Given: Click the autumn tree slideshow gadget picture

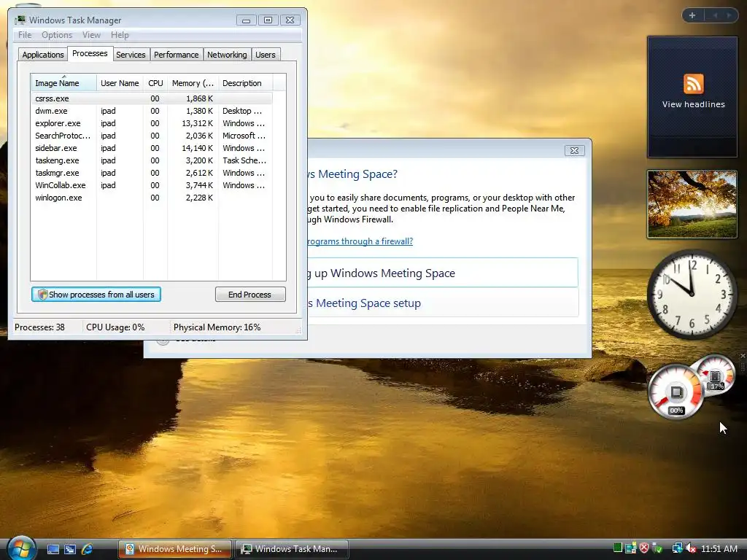Looking at the screenshot, I should click(x=692, y=204).
